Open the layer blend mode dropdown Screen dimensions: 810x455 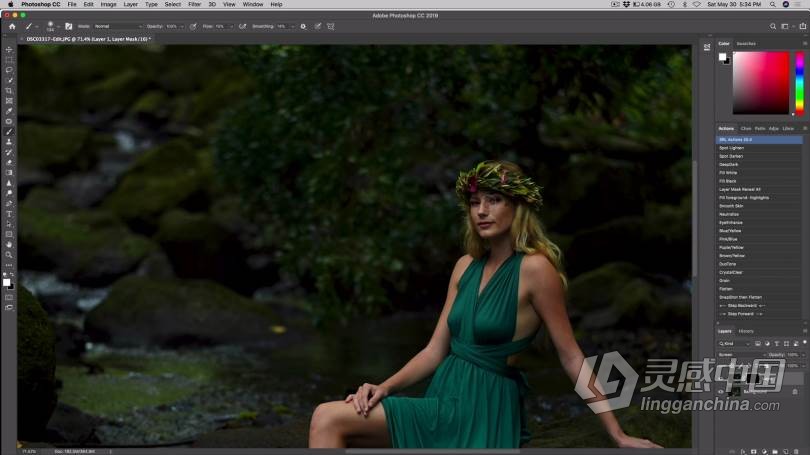click(x=742, y=355)
